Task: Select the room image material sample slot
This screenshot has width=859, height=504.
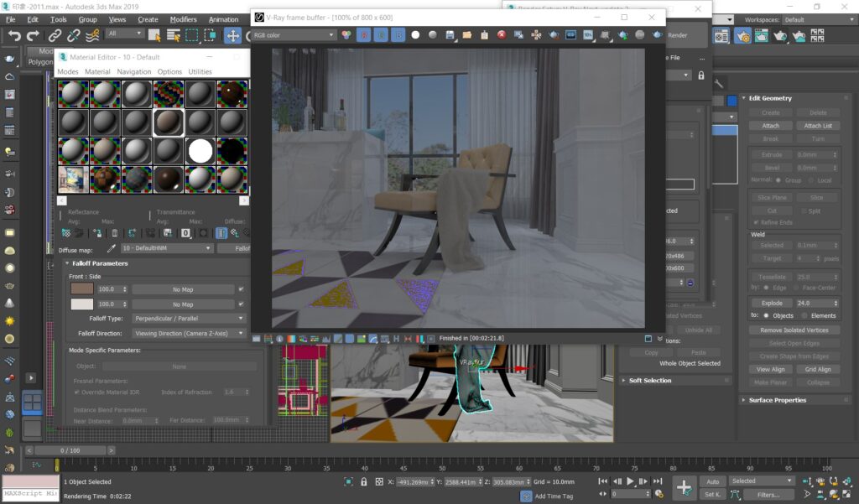Action: pyautogui.click(x=73, y=179)
